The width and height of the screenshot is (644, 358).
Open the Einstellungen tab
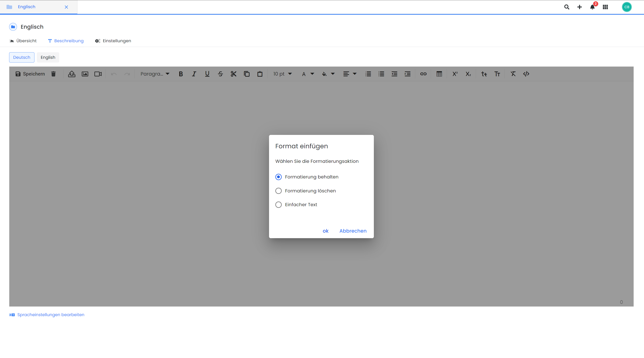113,41
